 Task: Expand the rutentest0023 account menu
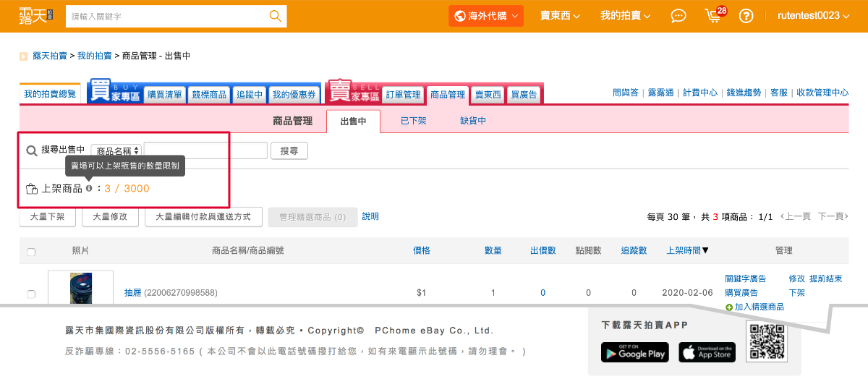(x=813, y=16)
